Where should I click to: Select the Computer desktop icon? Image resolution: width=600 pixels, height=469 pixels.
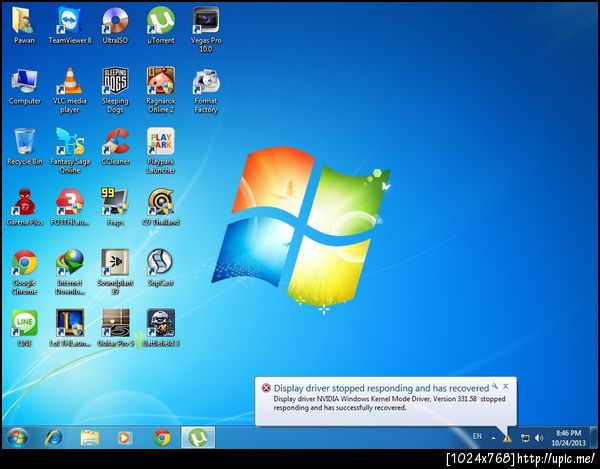point(24,87)
